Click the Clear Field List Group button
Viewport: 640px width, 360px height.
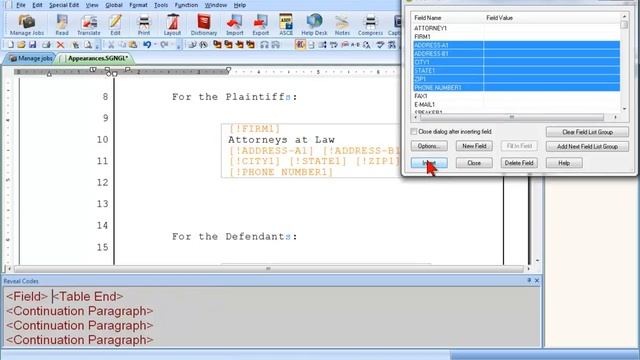pyautogui.click(x=587, y=132)
